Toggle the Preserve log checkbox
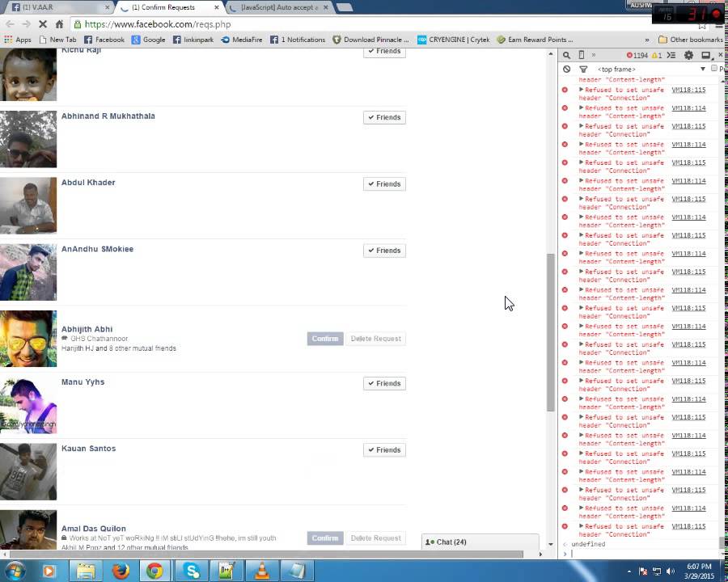Screen dimensions: 728x582 pyautogui.click(x=714, y=69)
